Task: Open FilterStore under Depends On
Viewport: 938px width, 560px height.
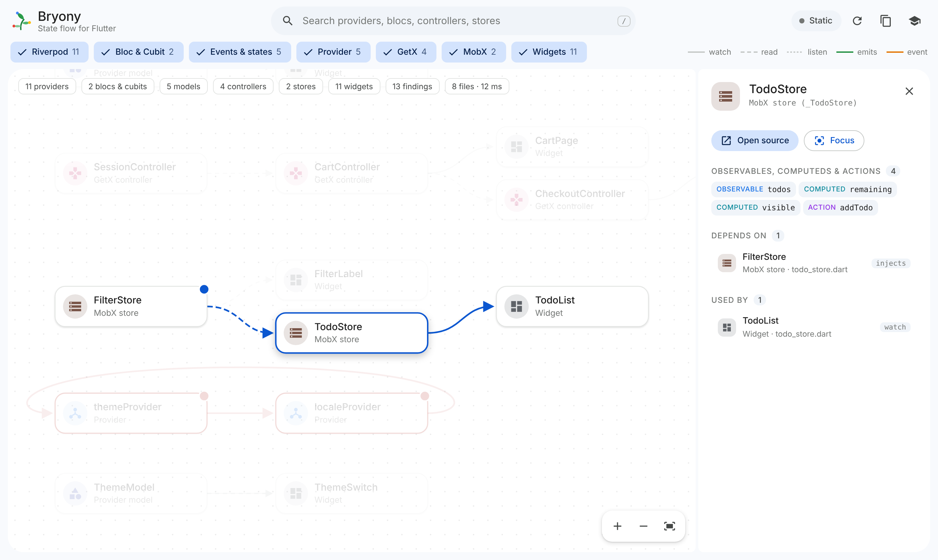Action: click(x=814, y=263)
